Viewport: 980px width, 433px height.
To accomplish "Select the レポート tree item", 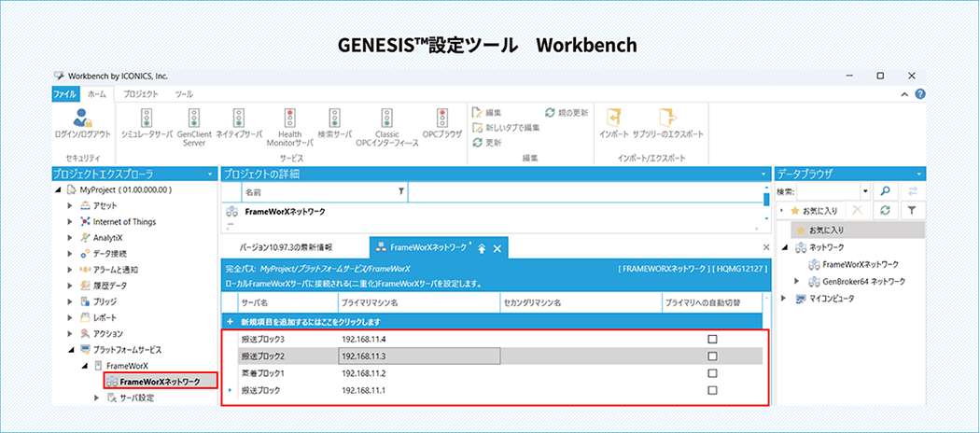I will (x=98, y=317).
